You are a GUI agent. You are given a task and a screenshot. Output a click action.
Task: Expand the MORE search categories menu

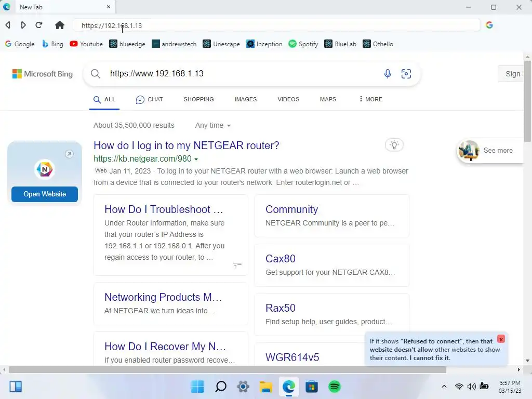click(370, 99)
